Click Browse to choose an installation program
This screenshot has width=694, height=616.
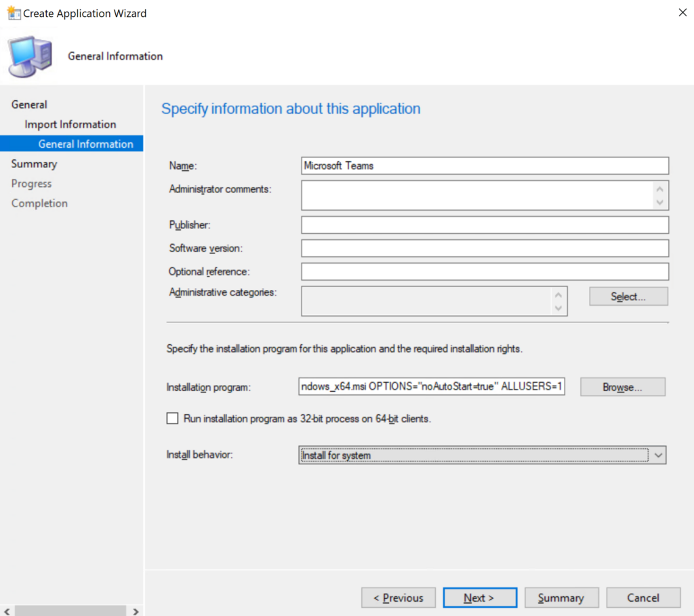[x=622, y=386]
